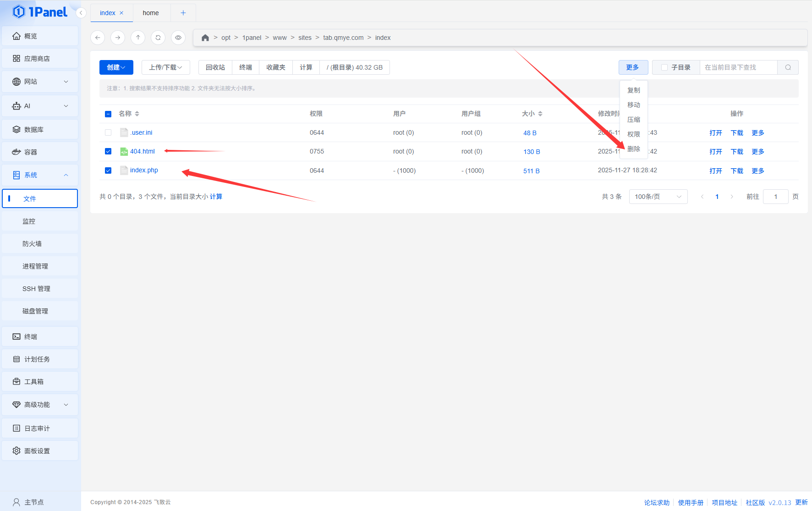Check the .user.ini file checkbox
The height and width of the screenshot is (511, 812).
pos(108,132)
